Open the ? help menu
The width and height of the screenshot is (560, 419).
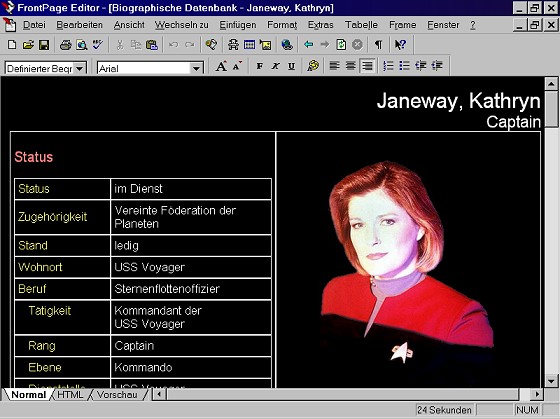(x=472, y=25)
